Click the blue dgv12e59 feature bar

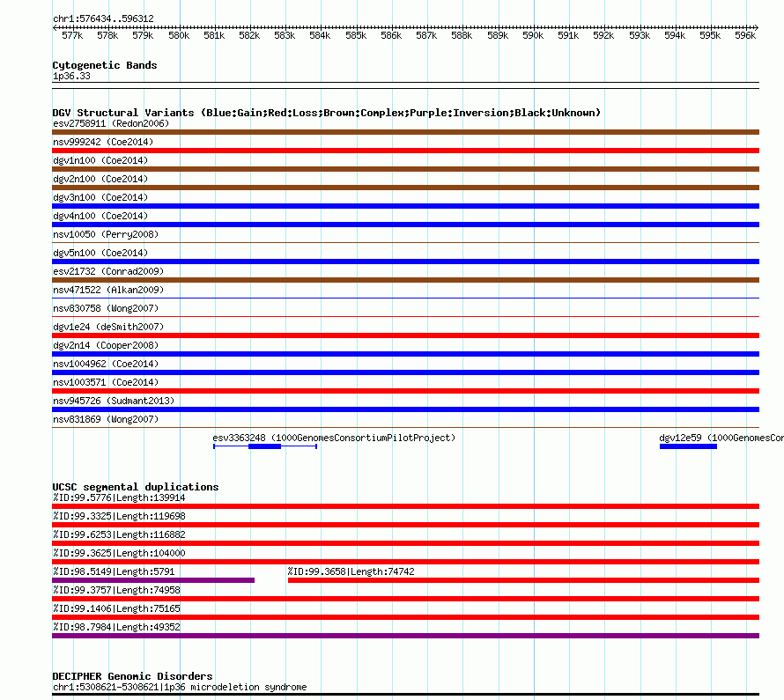click(688, 446)
